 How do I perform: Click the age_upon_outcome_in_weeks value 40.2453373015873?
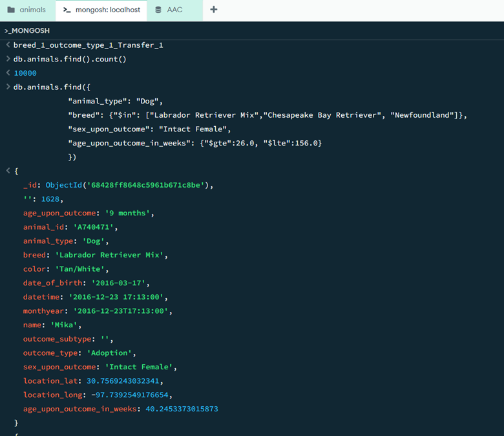click(182, 409)
